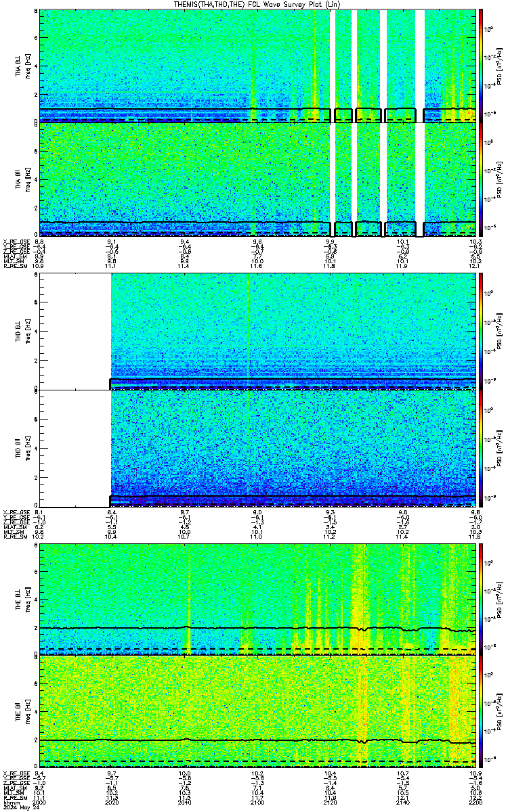508x812 pixels.
Task: Click the color bar beside THA B-perpendicular panel
Action: tap(481, 66)
